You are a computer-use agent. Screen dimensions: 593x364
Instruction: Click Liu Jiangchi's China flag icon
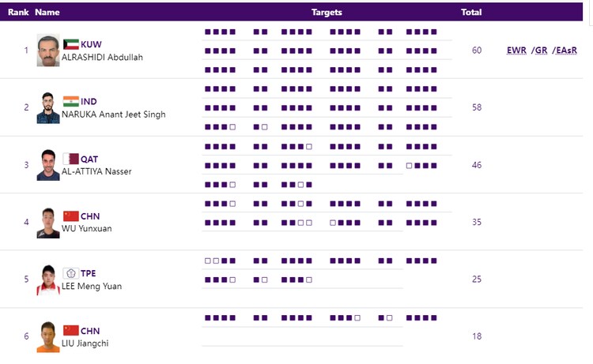pos(70,330)
